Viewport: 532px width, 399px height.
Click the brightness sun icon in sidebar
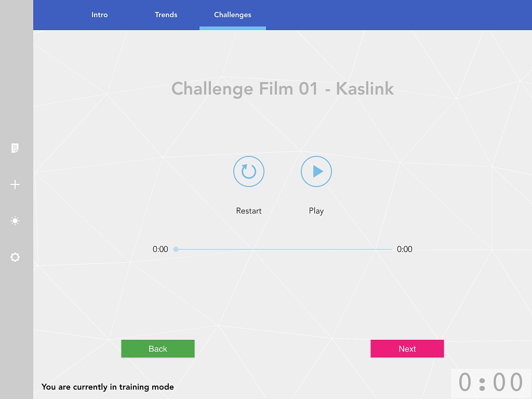(15, 221)
